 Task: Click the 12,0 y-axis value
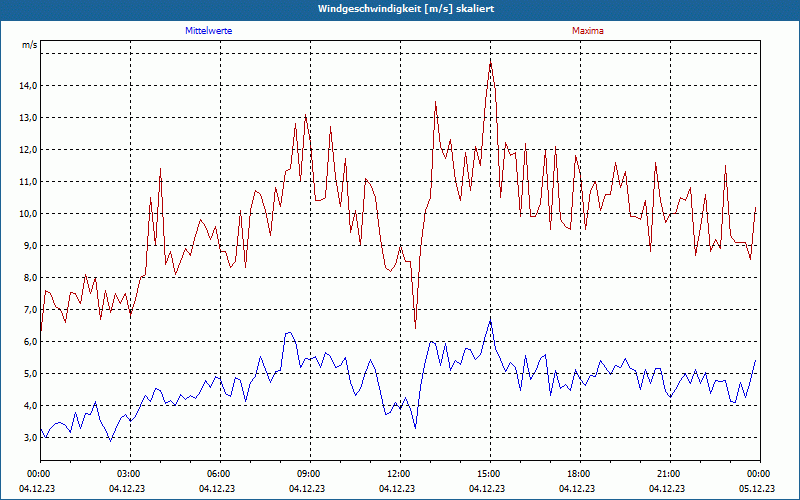pos(29,150)
